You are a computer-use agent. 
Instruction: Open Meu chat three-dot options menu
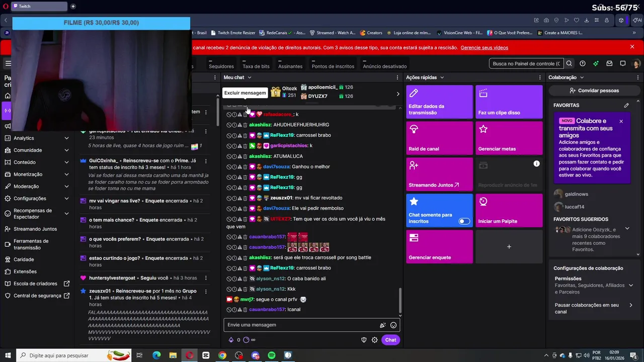398,77
